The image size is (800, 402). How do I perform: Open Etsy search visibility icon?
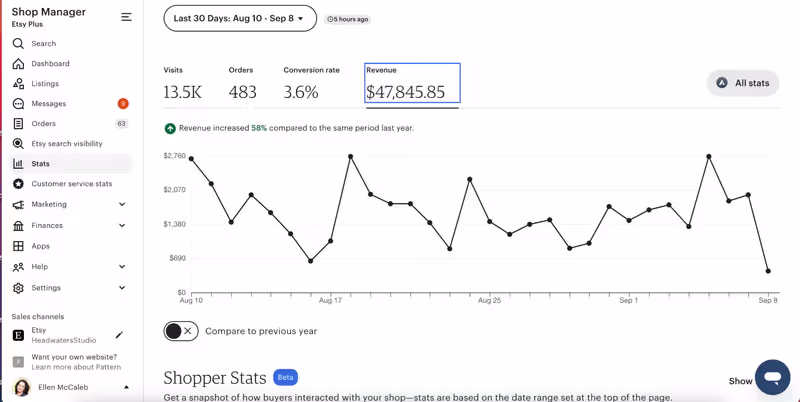18,144
